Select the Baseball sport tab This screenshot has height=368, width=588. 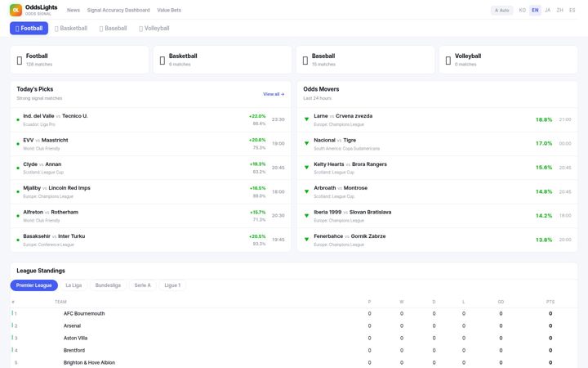point(114,28)
